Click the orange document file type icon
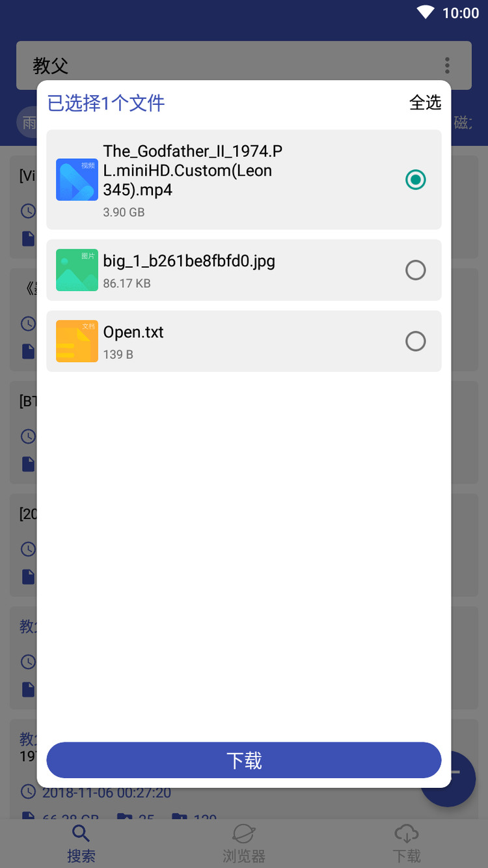488x868 pixels. pyautogui.click(x=77, y=341)
